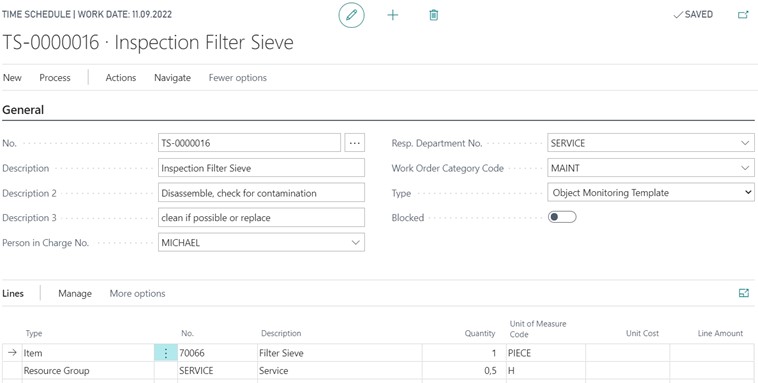Open Person in Charge No. dropdown
Screen dimensions: 758x383
tap(356, 243)
